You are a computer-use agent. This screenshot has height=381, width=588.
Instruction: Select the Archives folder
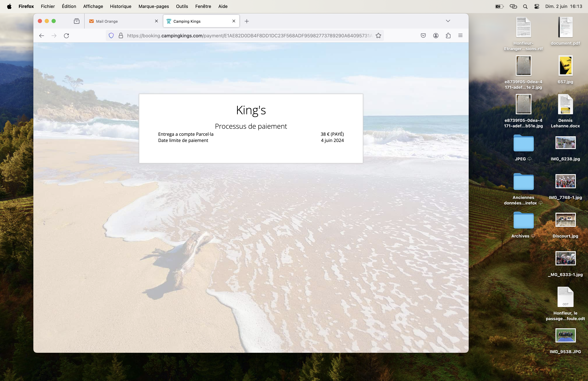[x=523, y=225]
